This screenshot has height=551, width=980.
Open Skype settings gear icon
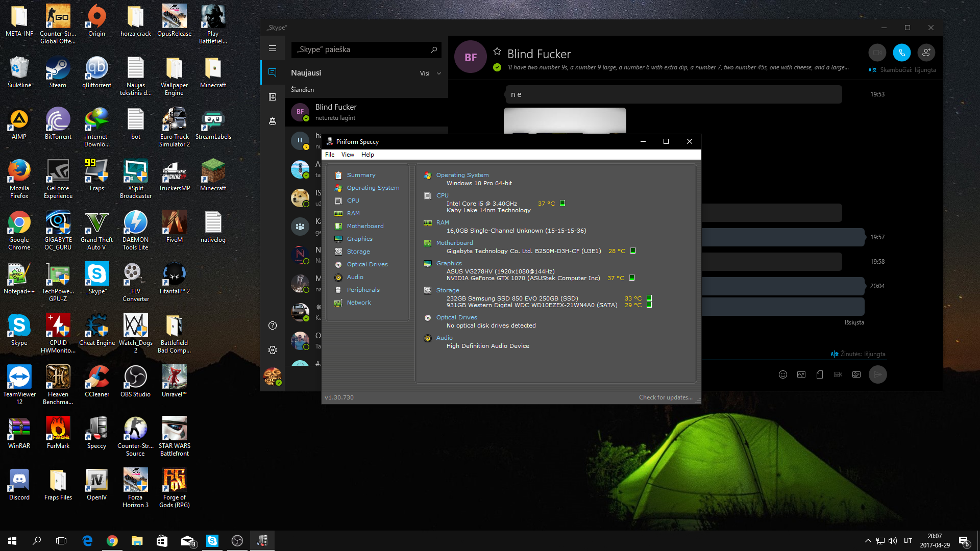[273, 350]
